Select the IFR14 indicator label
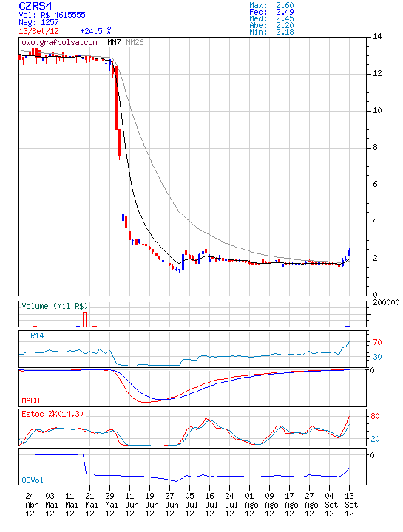This screenshot has height=532, width=403. pos(33,335)
